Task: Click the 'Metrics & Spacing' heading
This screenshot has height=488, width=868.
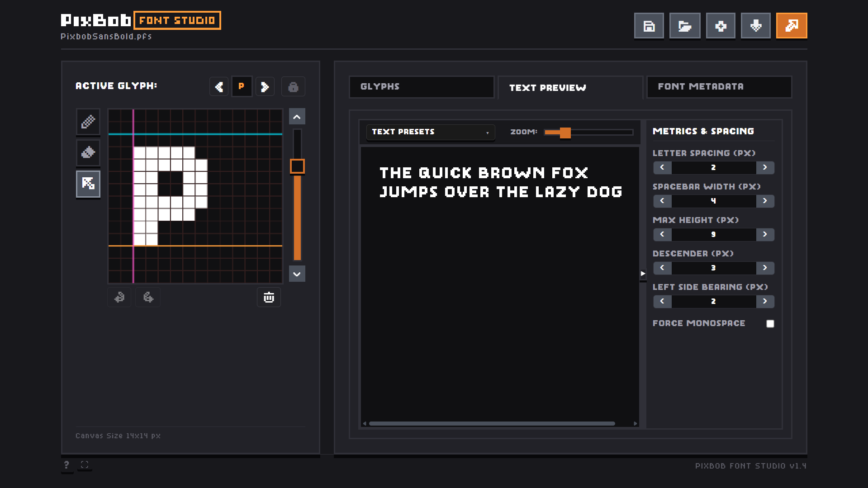Action: point(703,131)
